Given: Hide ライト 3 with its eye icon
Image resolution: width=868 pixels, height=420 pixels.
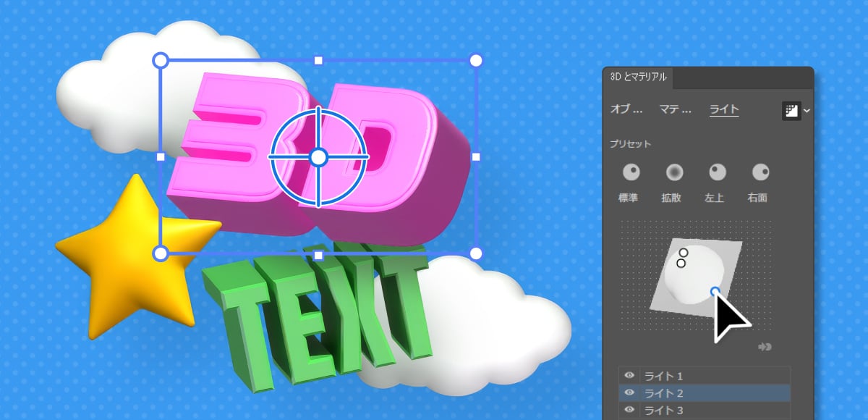Looking at the screenshot, I should (629, 411).
